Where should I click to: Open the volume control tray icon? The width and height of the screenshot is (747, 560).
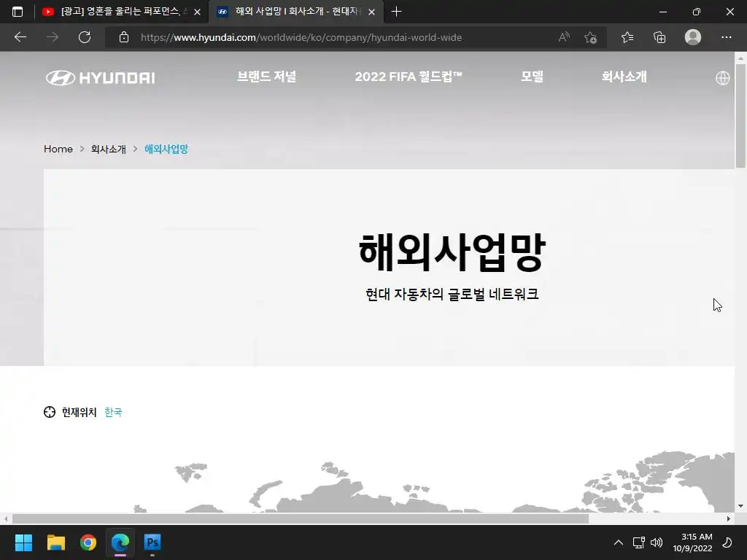pos(657,542)
